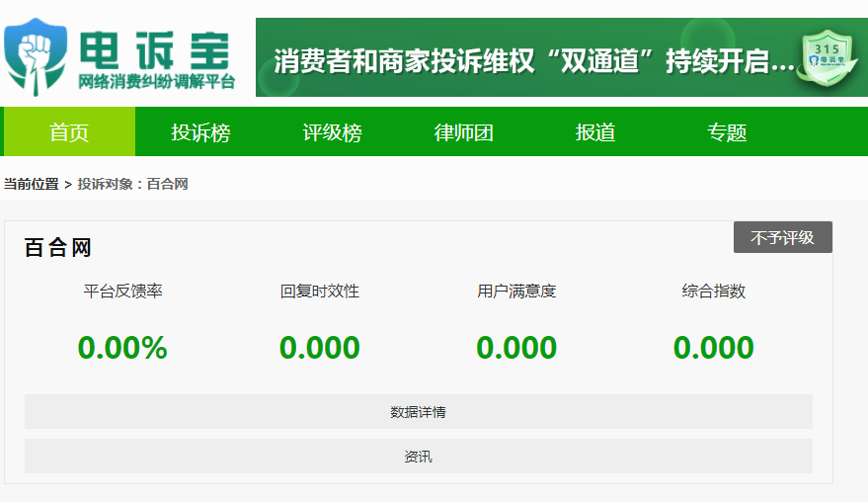Open the 律师团 page
Image resolution: width=868 pixels, height=502 pixels.
tap(463, 132)
